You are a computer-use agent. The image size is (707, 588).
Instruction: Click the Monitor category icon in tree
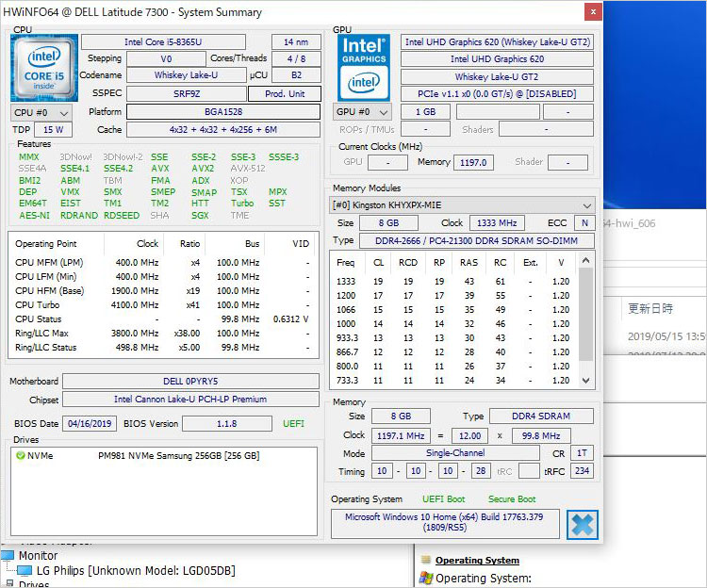coord(8,555)
